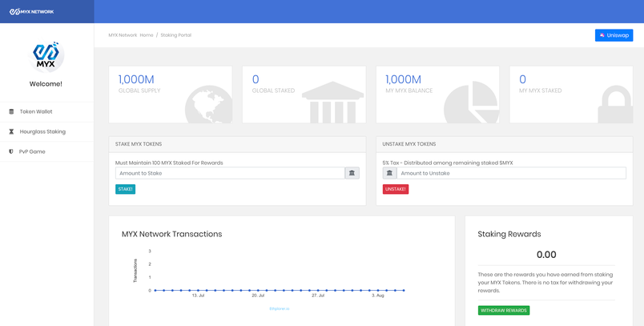644x326 pixels.
Task: Click the 1,000M My MYX Balance value
Action: point(404,79)
